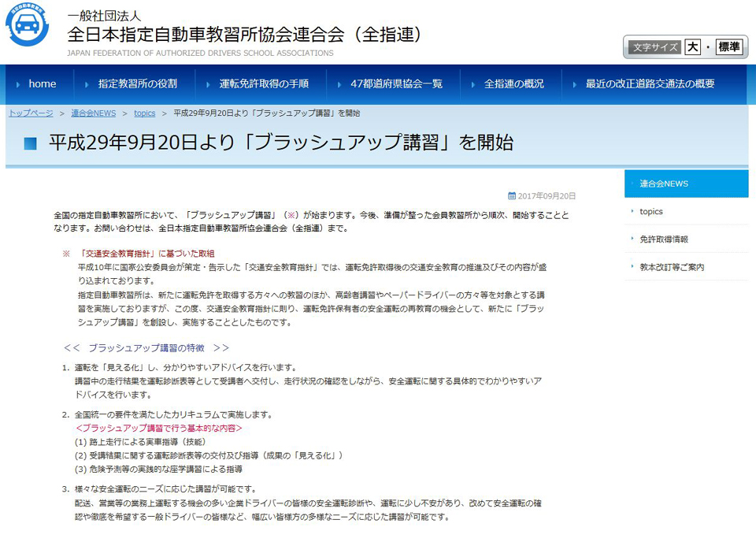
Task: Click the 文字サイズ label
Action: click(x=654, y=47)
